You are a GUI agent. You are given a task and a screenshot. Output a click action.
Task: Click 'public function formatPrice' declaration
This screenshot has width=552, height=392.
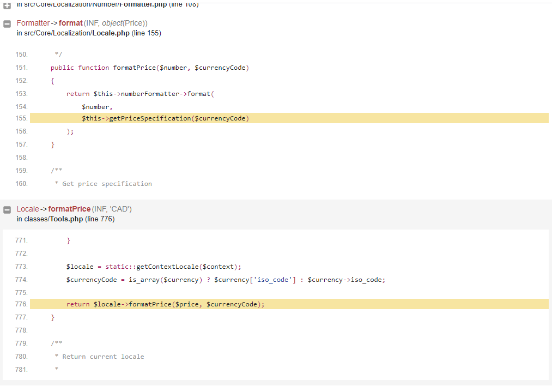tap(150, 68)
